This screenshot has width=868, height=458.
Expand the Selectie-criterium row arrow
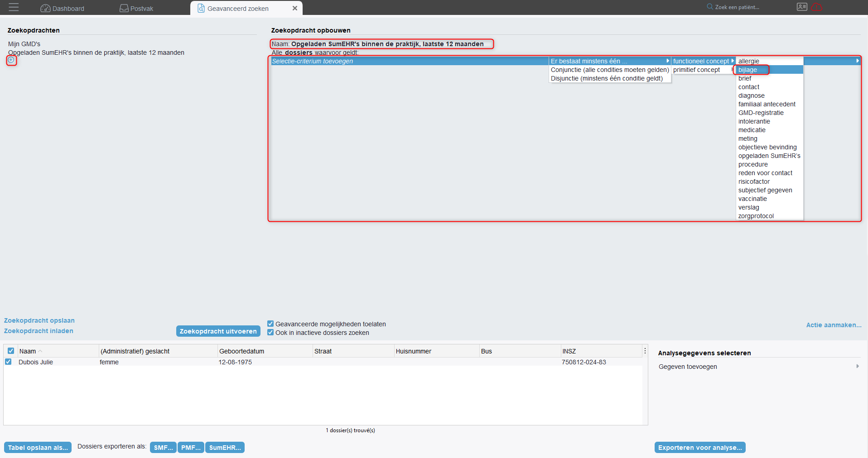tap(857, 61)
